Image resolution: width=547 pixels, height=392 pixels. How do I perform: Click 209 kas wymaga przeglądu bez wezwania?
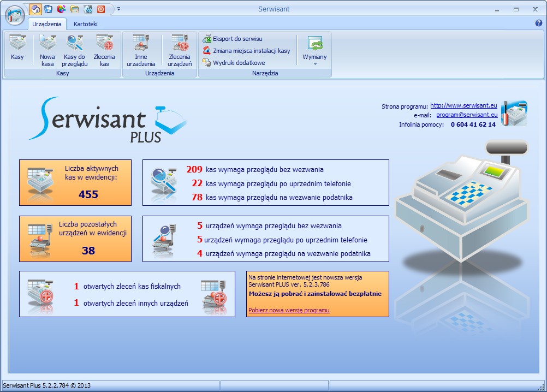(255, 169)
